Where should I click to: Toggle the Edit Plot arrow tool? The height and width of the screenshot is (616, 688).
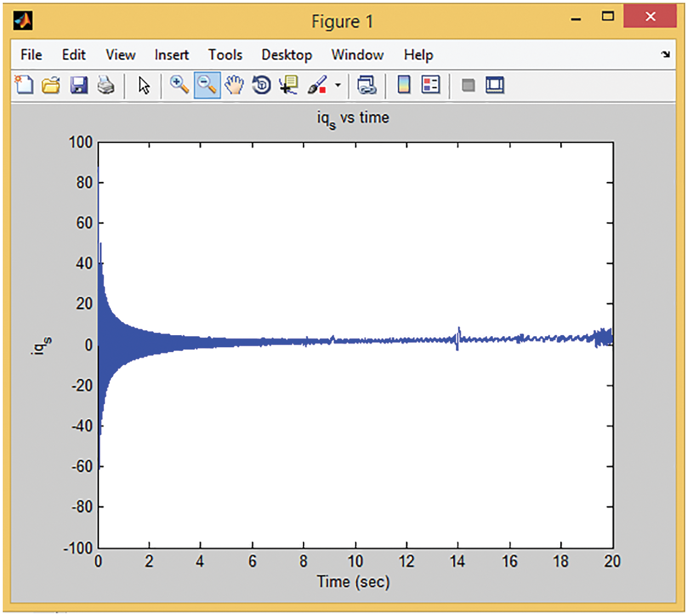click(x=144, y=85)
